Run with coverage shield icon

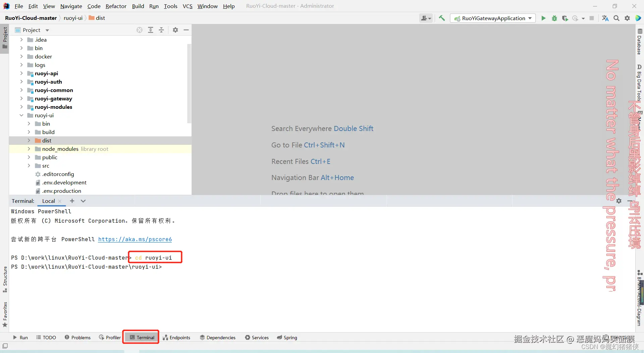click(565, 18)
